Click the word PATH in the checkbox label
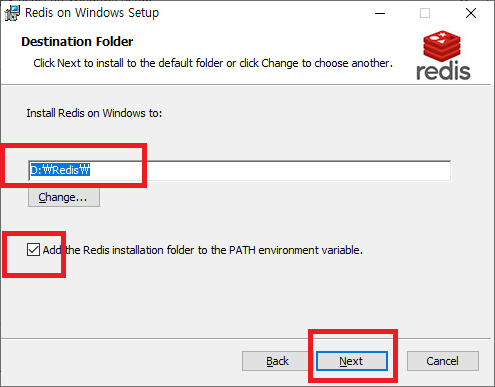 tap(242, 250)
